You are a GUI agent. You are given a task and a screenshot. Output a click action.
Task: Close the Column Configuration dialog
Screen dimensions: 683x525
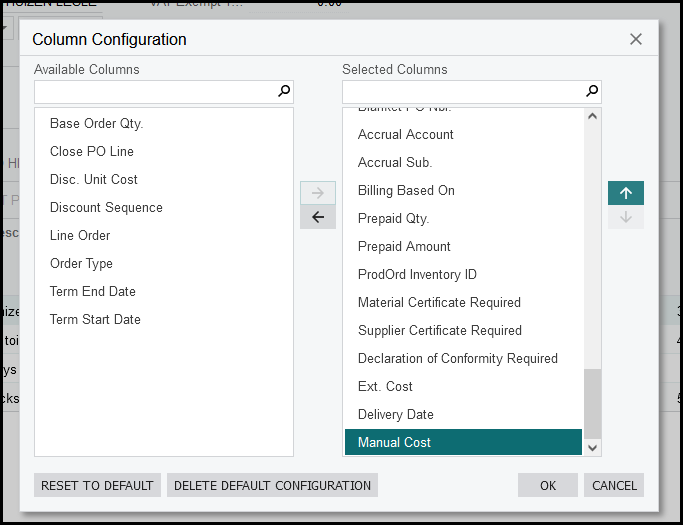pos(635,39)
